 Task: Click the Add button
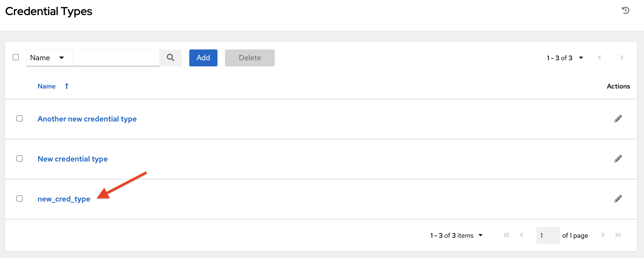coord(203,58)
